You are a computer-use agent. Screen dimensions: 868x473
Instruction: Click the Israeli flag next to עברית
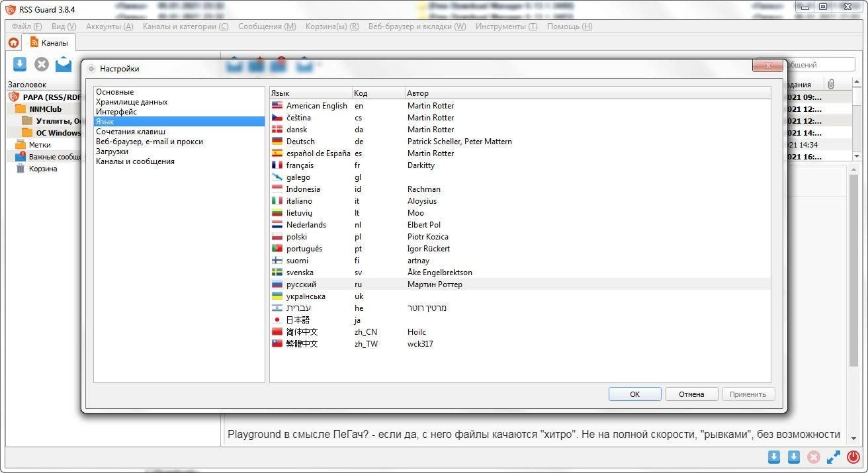point(277,308)
